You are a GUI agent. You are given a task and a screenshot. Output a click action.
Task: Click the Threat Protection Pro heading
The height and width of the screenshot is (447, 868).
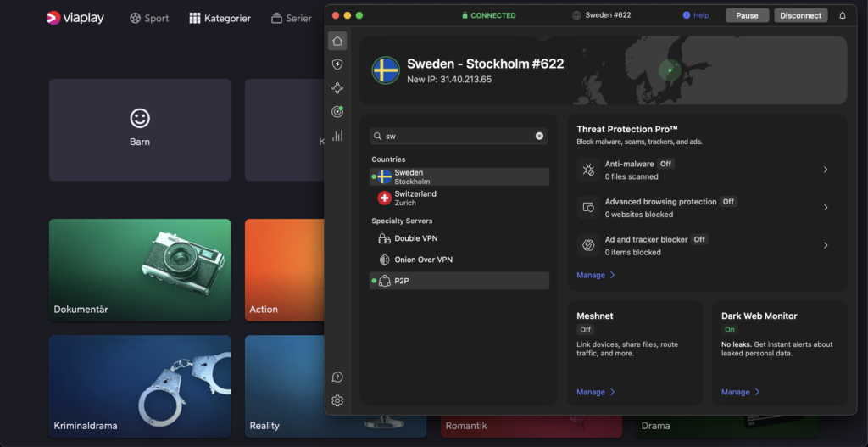(627, 129)
